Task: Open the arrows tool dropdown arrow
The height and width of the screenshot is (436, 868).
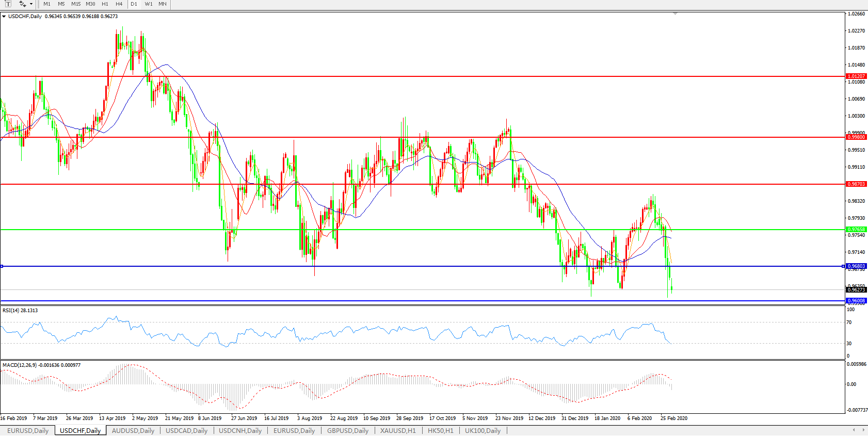Action: click(x=31, y=4)
